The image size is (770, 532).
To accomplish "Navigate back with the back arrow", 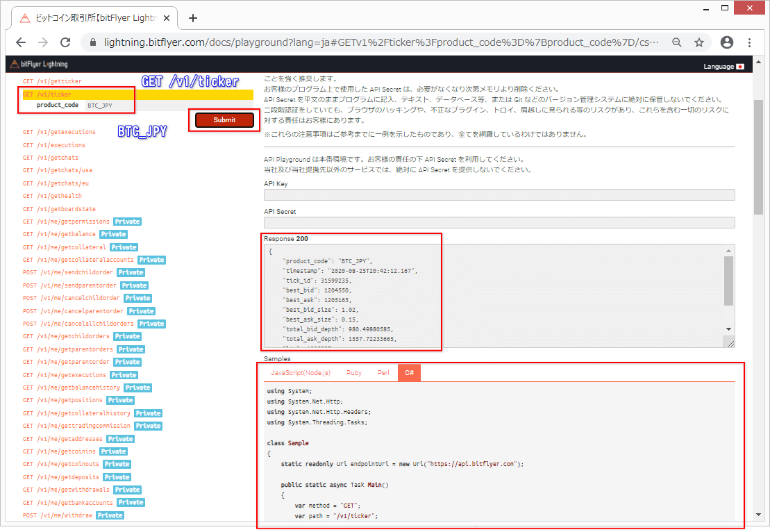I will [20, 42].
